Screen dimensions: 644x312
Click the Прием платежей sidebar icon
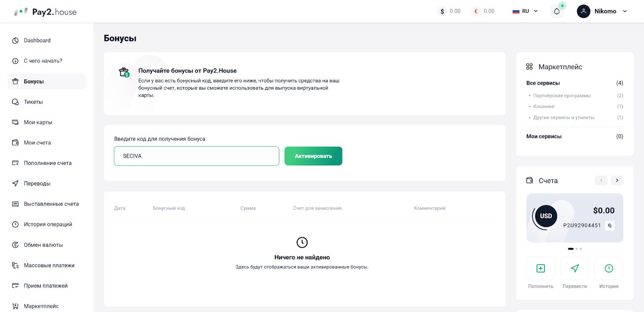coord(15,285)
